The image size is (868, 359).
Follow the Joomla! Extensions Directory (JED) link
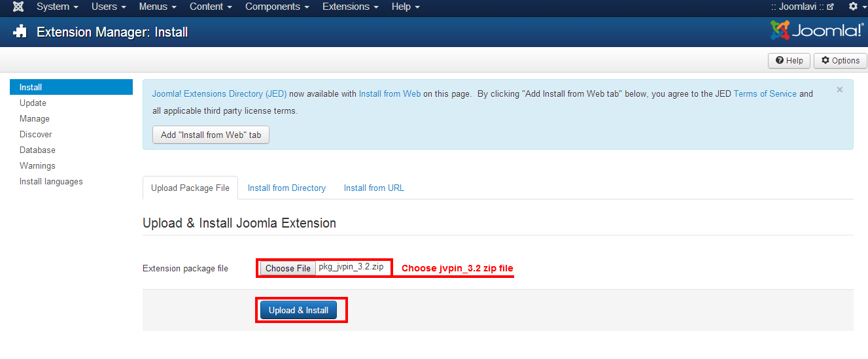[x=219, y=94]
